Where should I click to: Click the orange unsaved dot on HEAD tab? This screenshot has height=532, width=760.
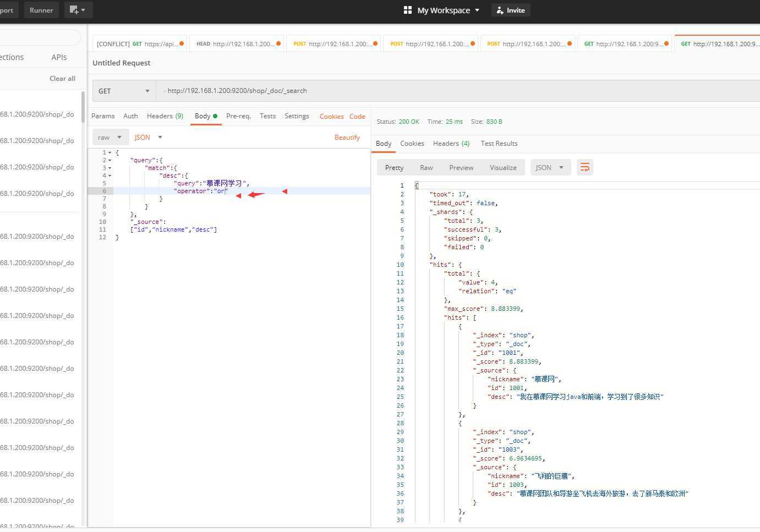coord(278,43)
